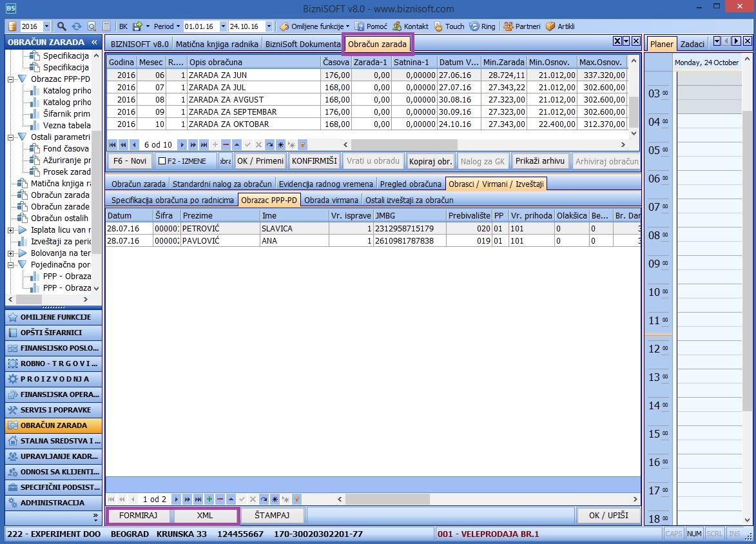This screenshot has height=544, width=756.
Task: Click the OK / Primeni button
Action: [260, 161]
